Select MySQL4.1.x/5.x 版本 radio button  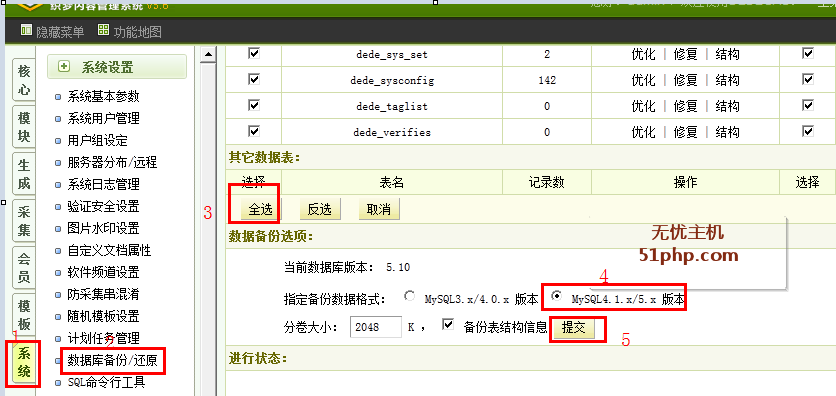click(x=557, y=296)
